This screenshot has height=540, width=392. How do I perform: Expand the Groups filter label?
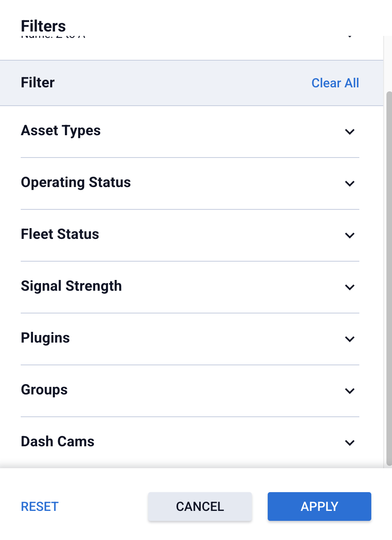(44, 390)
